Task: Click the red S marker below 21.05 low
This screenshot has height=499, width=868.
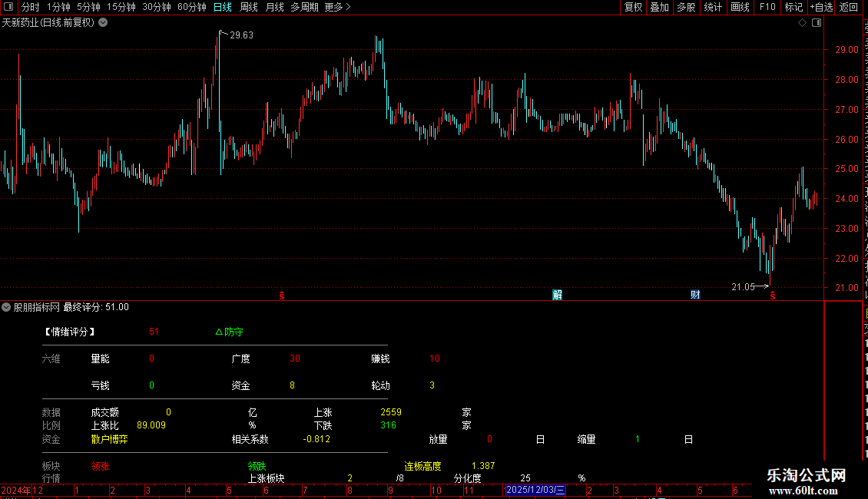Action: click(x=773, y=296)
